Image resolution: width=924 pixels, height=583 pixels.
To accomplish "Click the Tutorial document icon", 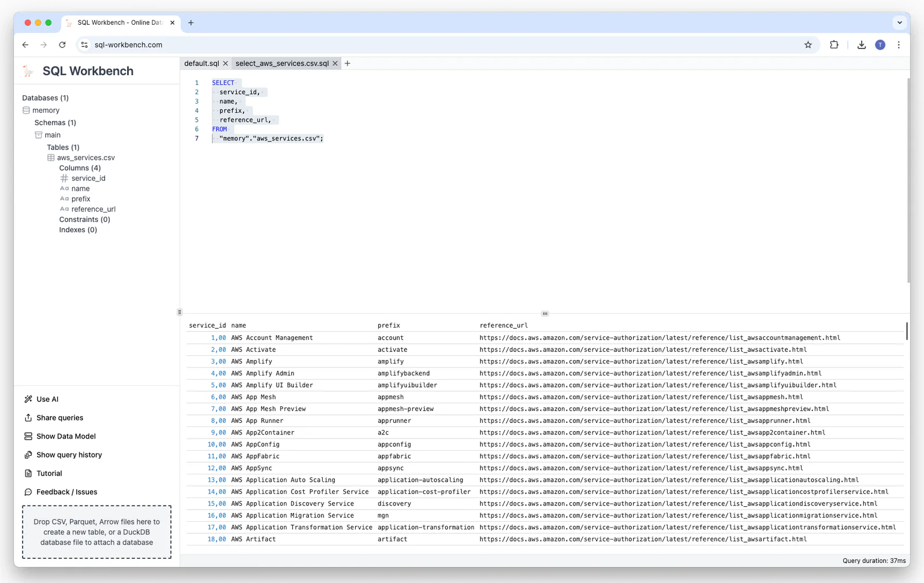I will pyautogui.click(x=28, y=473).
